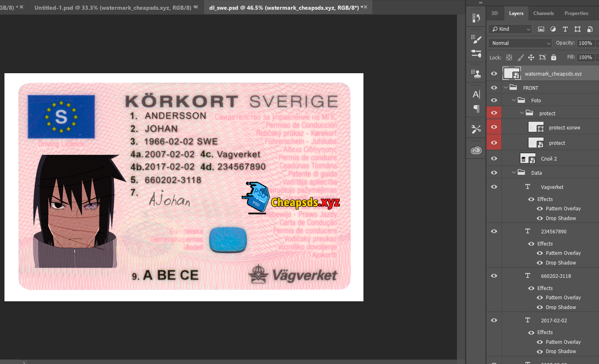Open the Kind filter dropdown
599x364 pixels.
[x=510, y=29]
